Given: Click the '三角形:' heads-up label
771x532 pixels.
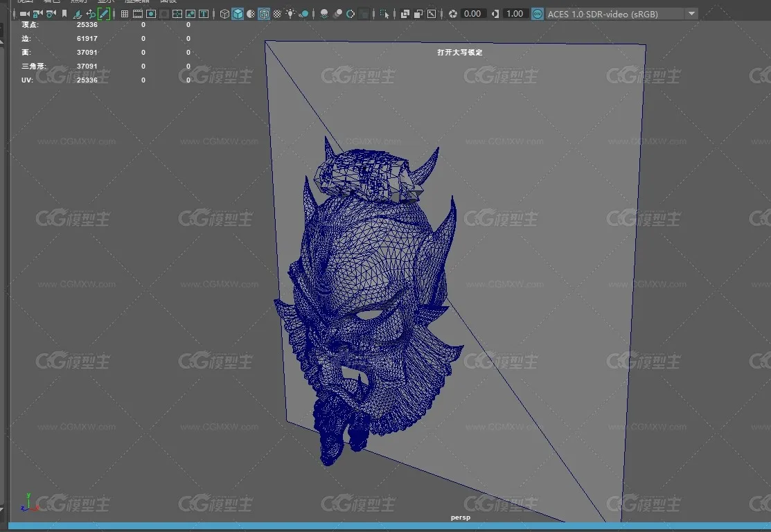Looking at the screenshot, I should click(x=34, y=66).
